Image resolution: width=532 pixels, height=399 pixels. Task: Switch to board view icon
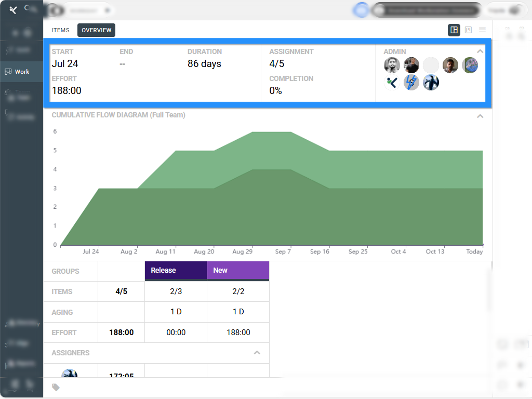pos(468,30)
